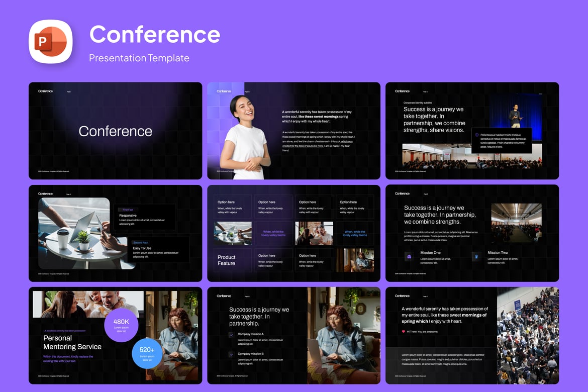Select people with tablet photo in feature grid
This screenshot has width=588, height=392.
coord(314,233)
